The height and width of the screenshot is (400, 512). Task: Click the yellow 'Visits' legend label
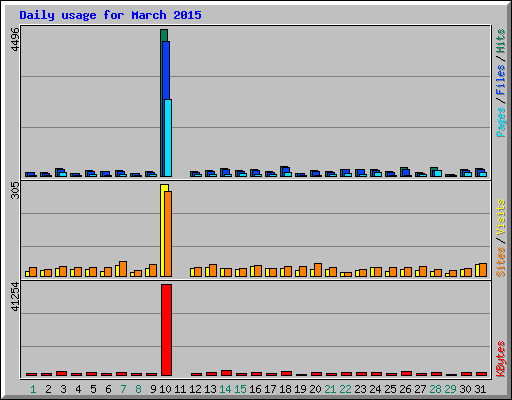[500, 217]
